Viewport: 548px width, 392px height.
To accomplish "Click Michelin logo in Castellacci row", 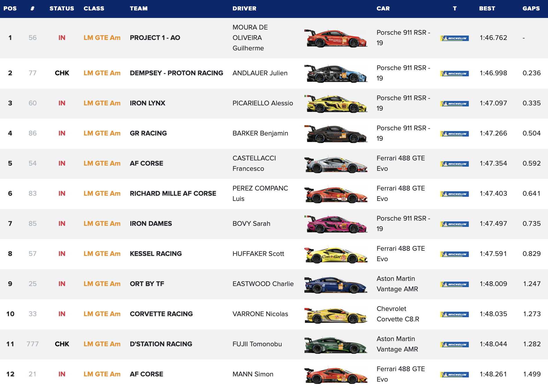I will (x=454, y=164).
